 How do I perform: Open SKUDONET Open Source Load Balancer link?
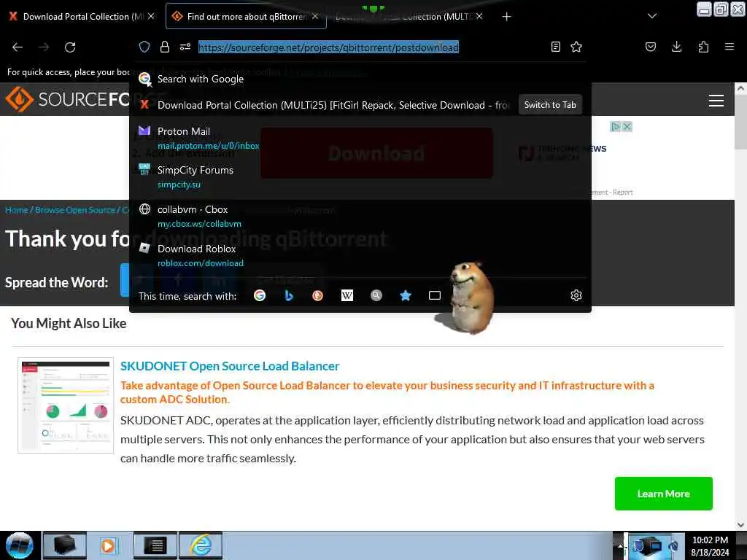(230, 366)
